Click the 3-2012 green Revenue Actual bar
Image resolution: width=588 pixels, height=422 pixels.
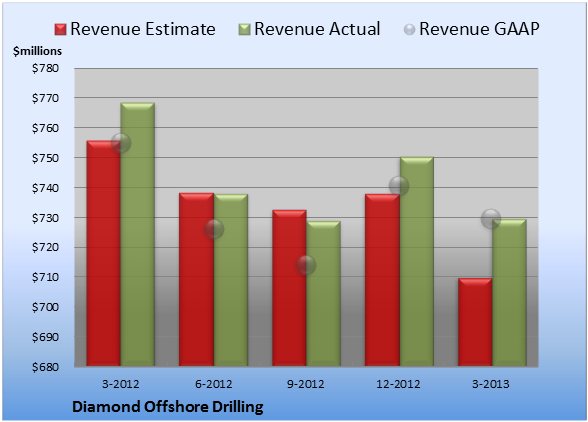[138, 234]
